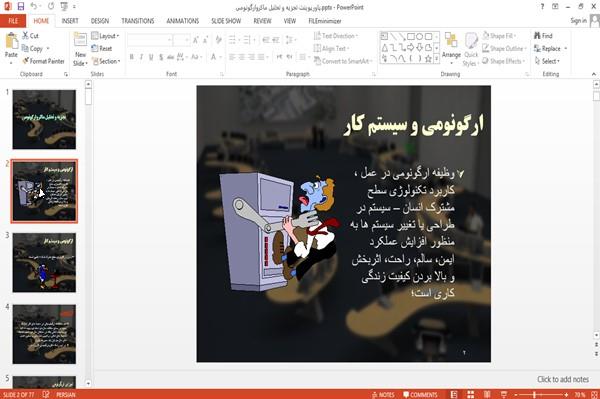This screenshot has width=600, height=399.
Task: Collapse the ribbon arrow
Action: click(x=593, y=74)
